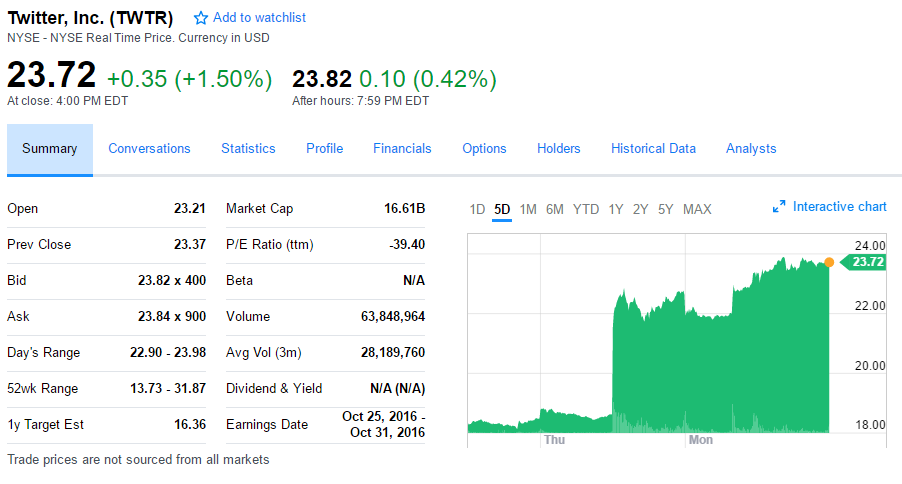This screenshot has width=902, height=484.
Task: Show the MAX chart range
Action: [697, 209]
